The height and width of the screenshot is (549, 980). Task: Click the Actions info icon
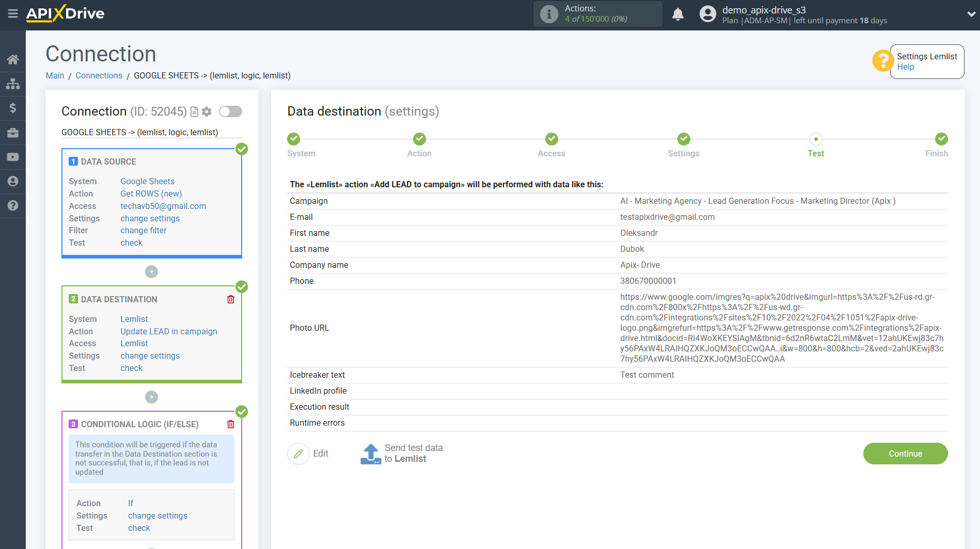[549, 14]
